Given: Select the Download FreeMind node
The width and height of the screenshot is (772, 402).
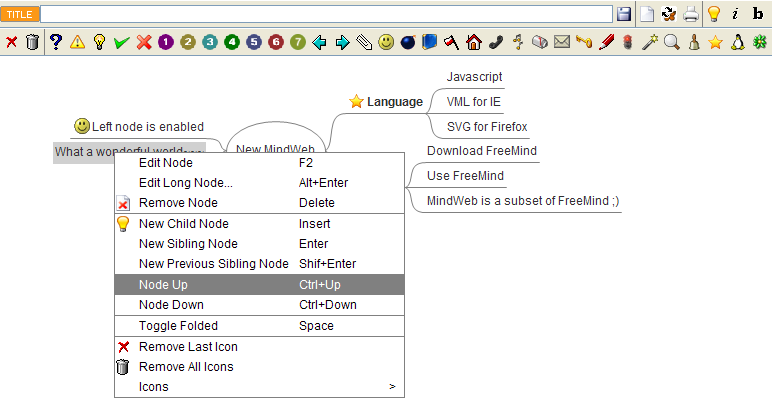Looking at the screenshot, I should click(482, 151).
